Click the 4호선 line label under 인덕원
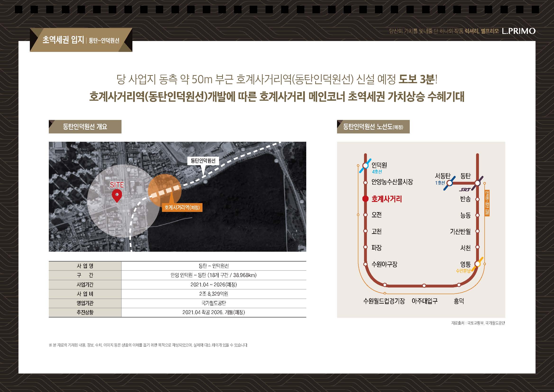Viewport: 554px width, 392px height. [x=377, y=172]
